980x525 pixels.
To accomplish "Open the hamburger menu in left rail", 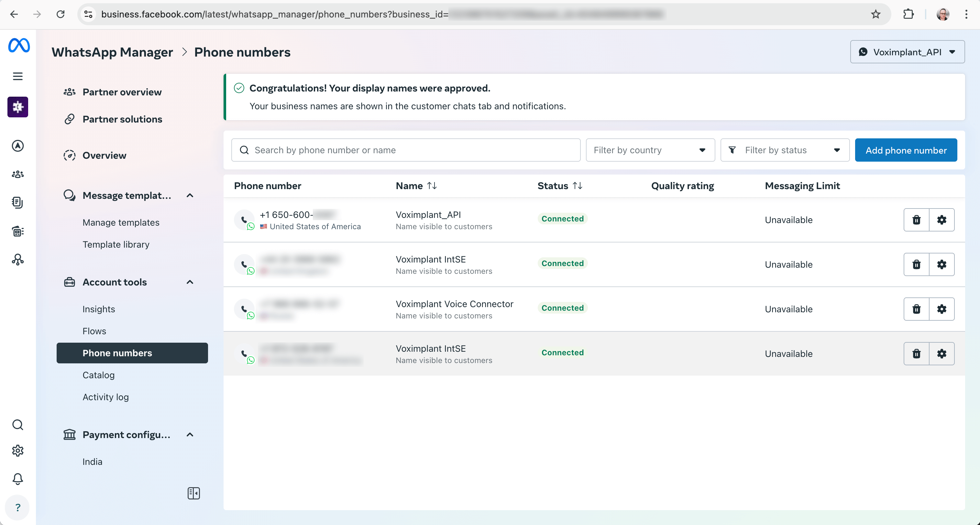I will tap(17, 76).
